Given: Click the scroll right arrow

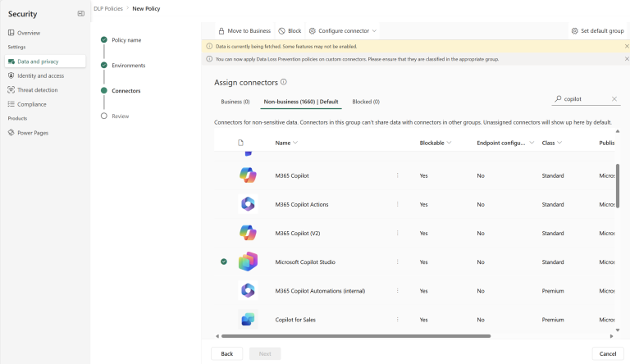Looking at the screenshot, I should click(611, 336).
